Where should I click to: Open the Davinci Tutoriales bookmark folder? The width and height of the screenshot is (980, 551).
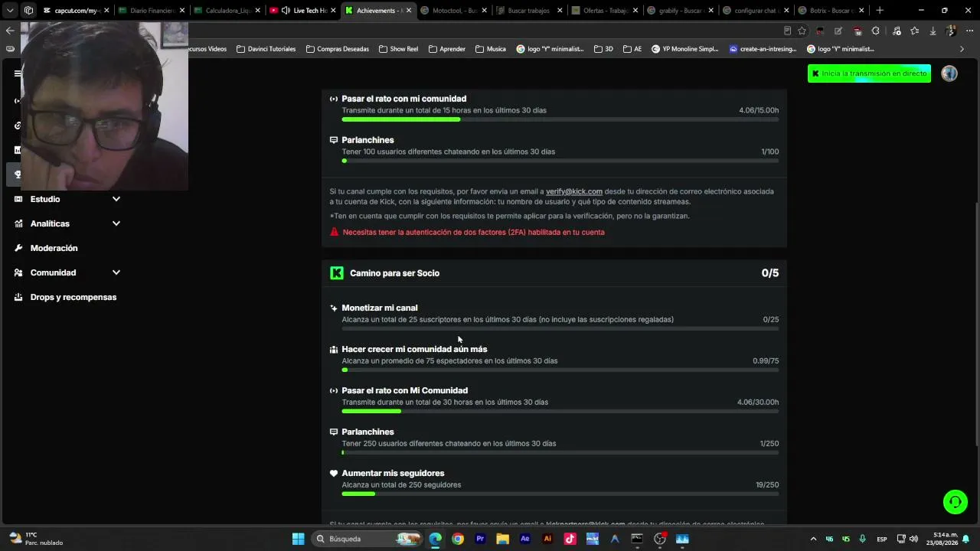click(x=266, y=49)
